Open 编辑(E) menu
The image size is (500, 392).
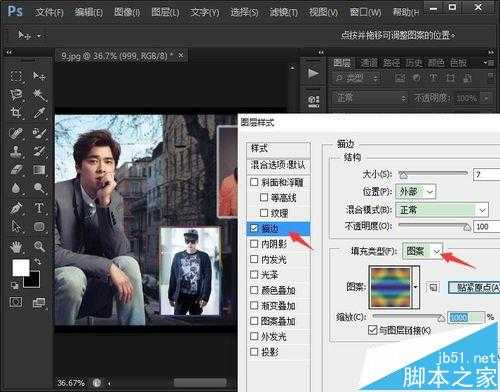89,12
